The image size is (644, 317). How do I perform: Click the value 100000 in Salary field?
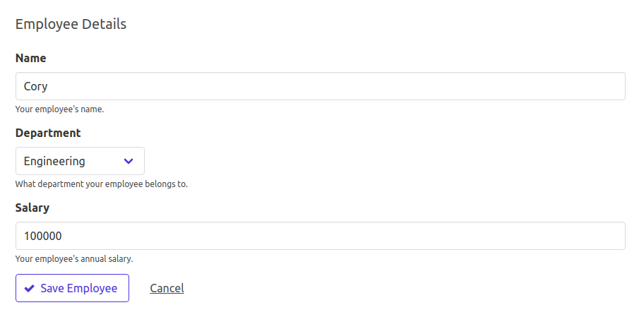[x=43, y=236]
